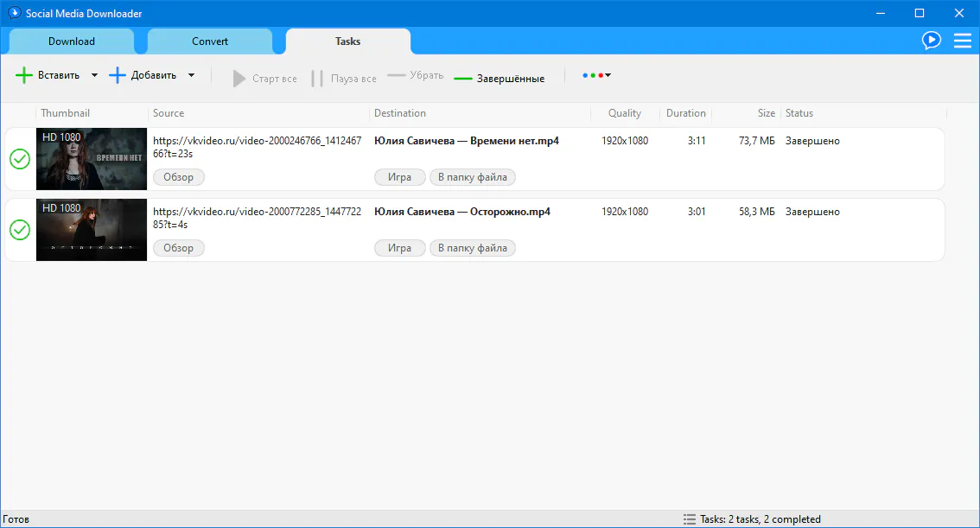The image size is (980, 528).
Task: Click В папку файла for Осторожно.mp4
Action: click(x=473, y=248)
